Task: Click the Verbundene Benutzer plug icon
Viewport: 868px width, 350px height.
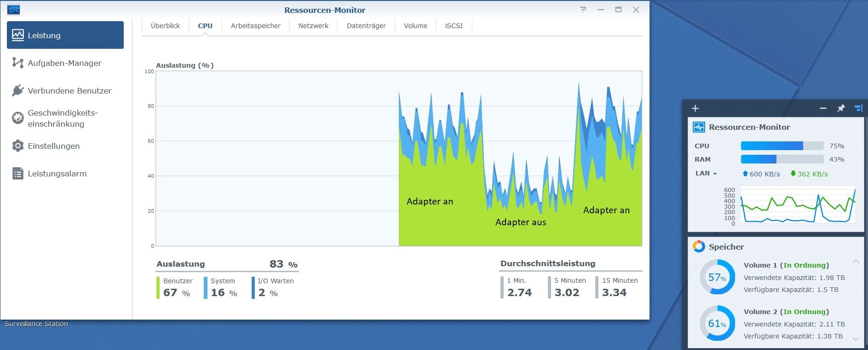Action: tap(17, 90)
